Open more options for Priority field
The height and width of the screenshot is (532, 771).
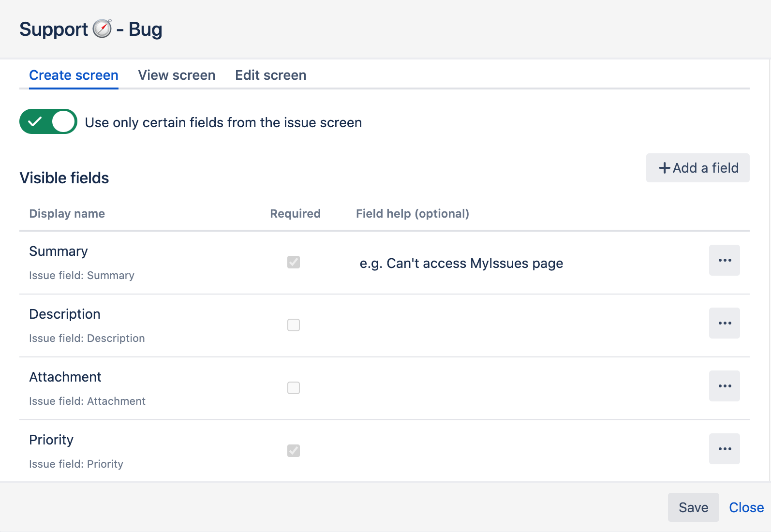(x=724, y=449)
